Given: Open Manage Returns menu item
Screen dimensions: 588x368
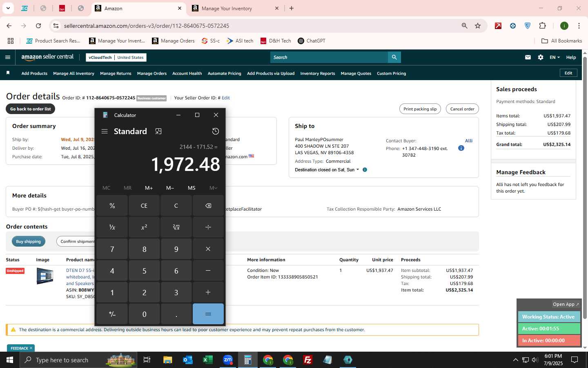Looking at the screenshot, I should pyautogui.click(x=116, y=74).
